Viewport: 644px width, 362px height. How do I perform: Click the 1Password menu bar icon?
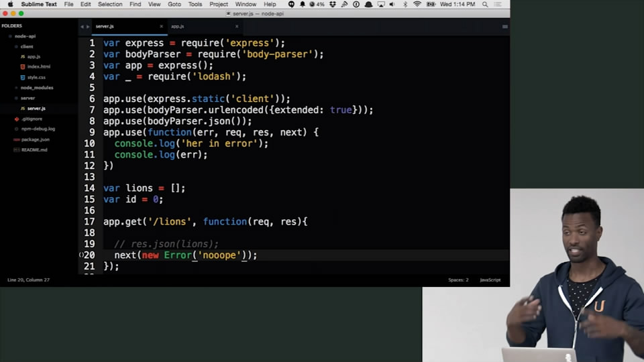click(x=356, y=4)
